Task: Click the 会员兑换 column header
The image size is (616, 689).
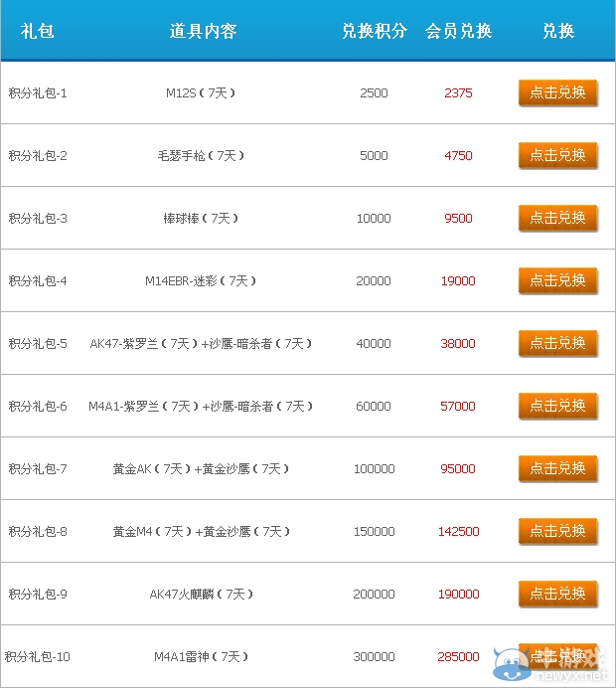Action: tap(459, 31)
